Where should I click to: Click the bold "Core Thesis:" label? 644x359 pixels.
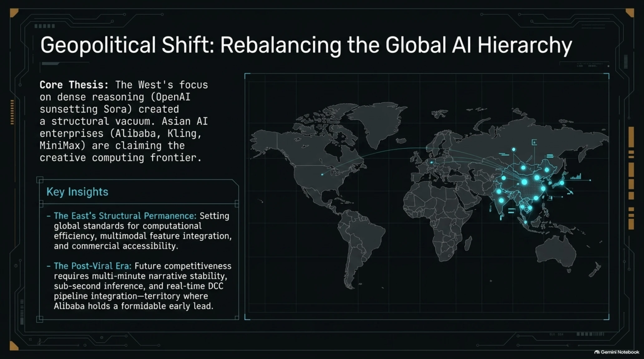point(74,85)
